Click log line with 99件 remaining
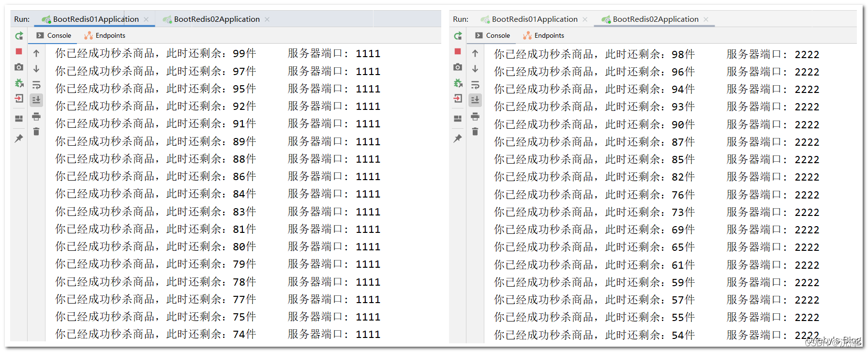Image resolution: width=868 pixels, height=352 pixels. pyautogui.click(x=218, y=53)
